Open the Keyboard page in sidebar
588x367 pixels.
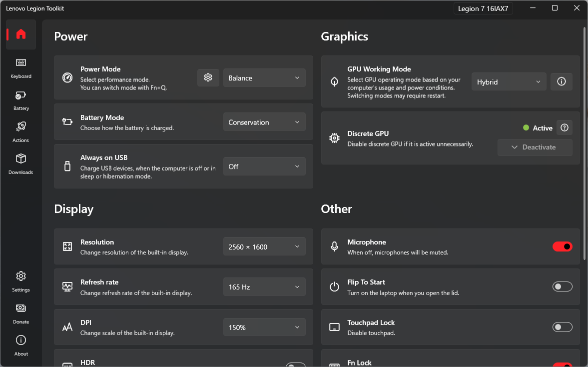pyautogui.click(x=21, y=67)
